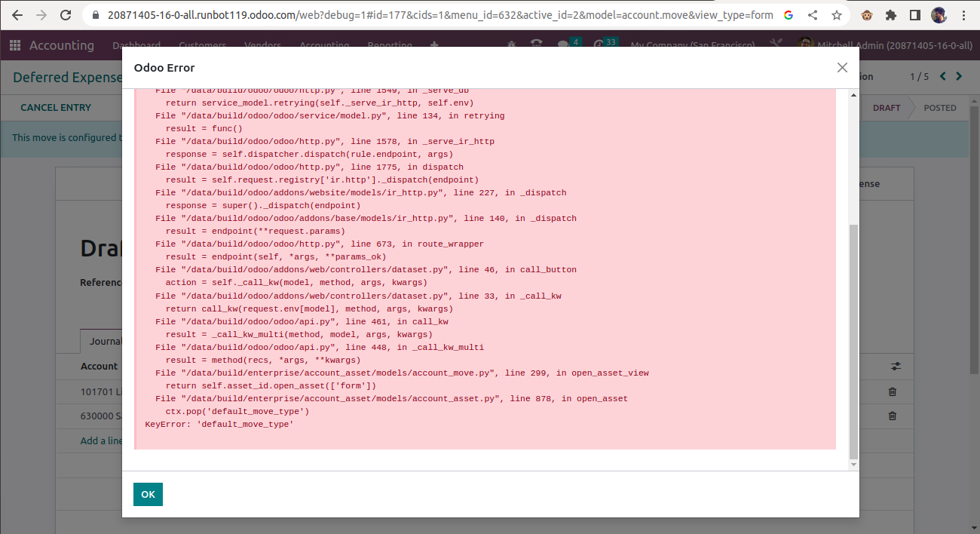
Task: Close the Odoo Error dialog with X
Action: click(x=842, y=68)
